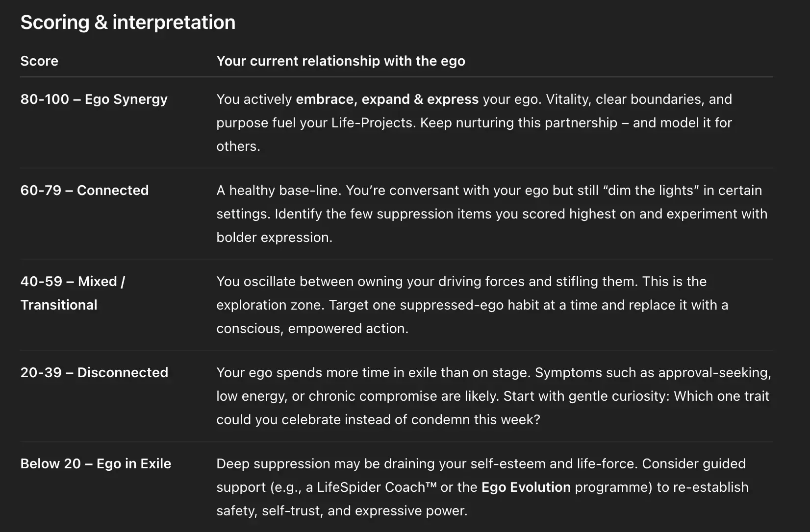Select the "40-59 – Mixed / Transitional" row label
This screenshot has width=810, height=532.
point(73,293)
